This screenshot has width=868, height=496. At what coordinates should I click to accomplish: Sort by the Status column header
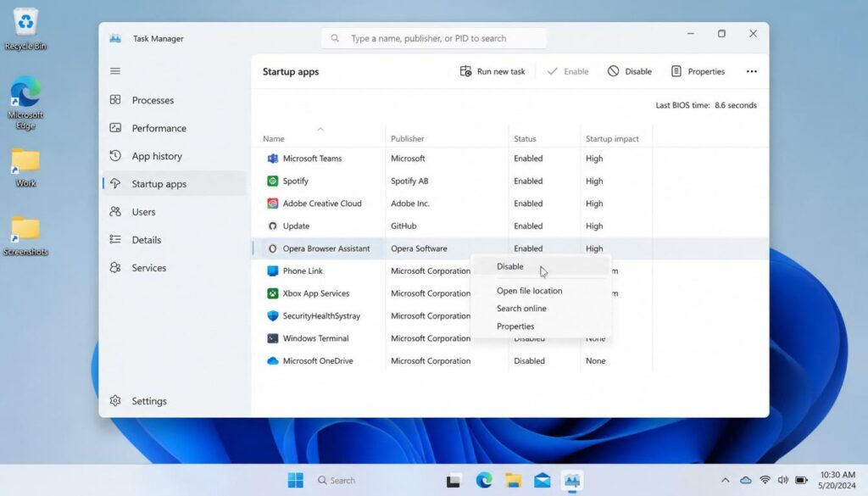click(525, 139)
